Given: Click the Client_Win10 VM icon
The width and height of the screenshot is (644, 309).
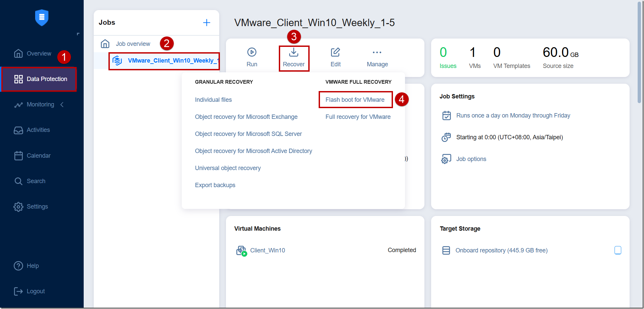Looking at the screenshot, I should tap(242, 251).
